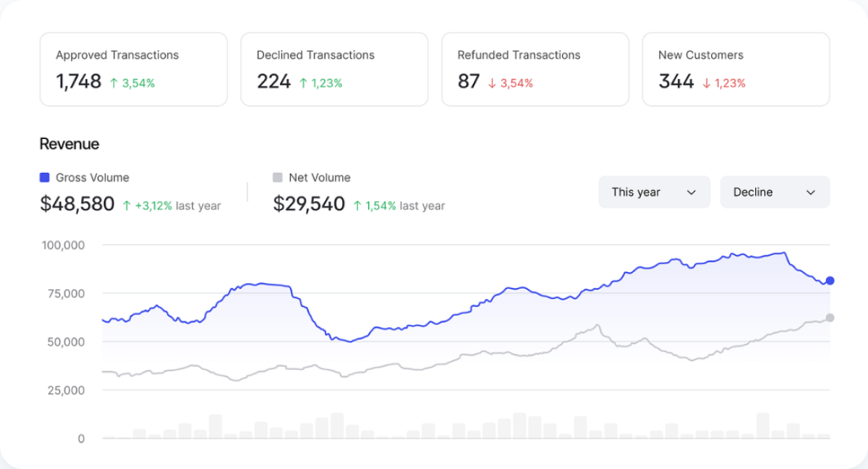Click the blue end point on the Gross line
The image size is (868, 469).
tap(830, 281)
